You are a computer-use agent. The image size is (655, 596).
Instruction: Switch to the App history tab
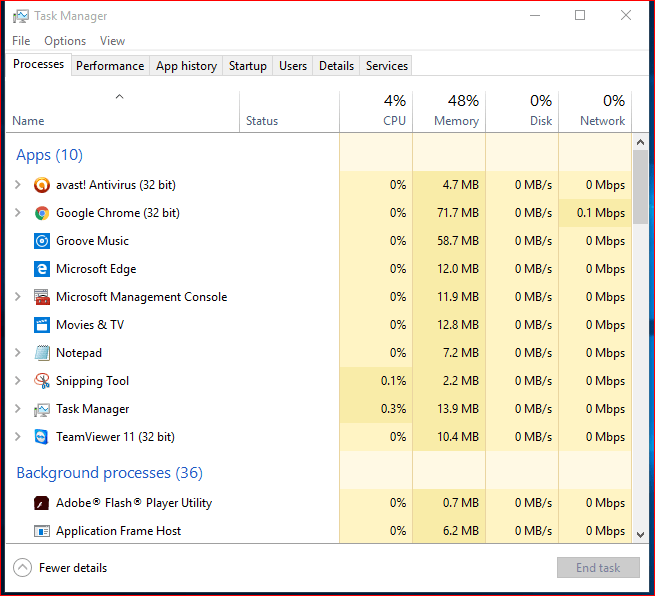(x=186, y=66)
